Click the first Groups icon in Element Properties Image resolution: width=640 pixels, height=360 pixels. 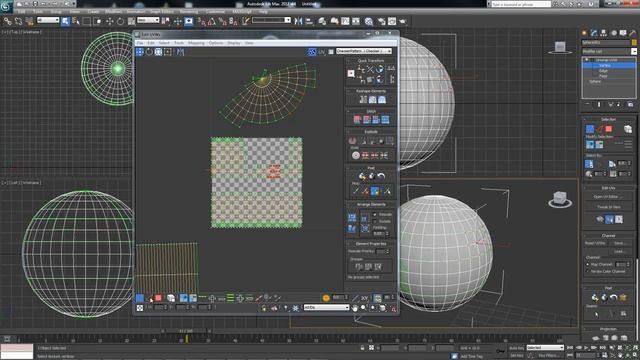pos(359,267)
